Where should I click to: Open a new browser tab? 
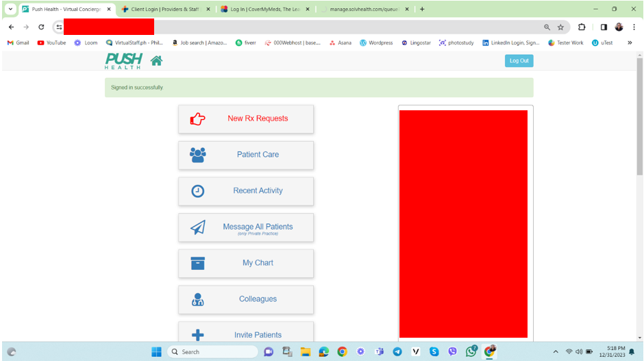click(x=422, y=9)
